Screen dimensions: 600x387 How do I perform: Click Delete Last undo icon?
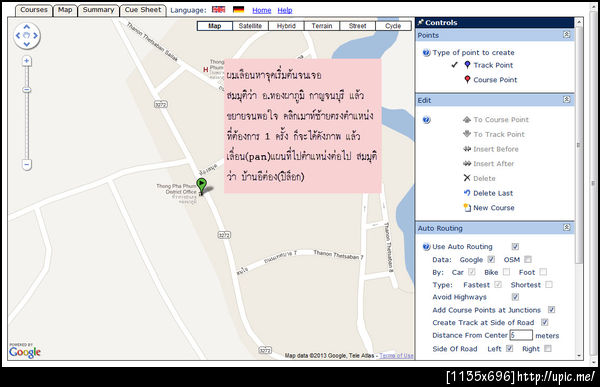pyautogui.click(x=467, y=193)
